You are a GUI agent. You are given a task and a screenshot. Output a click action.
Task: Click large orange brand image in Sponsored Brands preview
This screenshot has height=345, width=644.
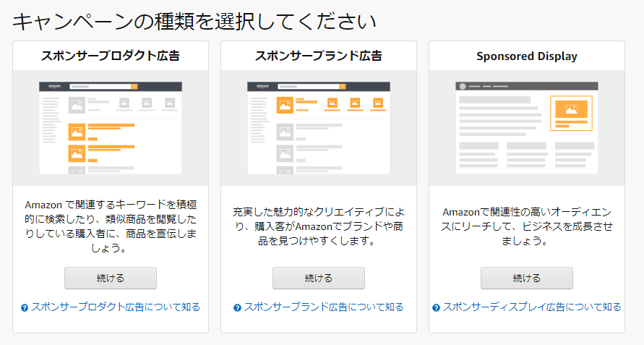pyautogui.click(x=285, y=106)
